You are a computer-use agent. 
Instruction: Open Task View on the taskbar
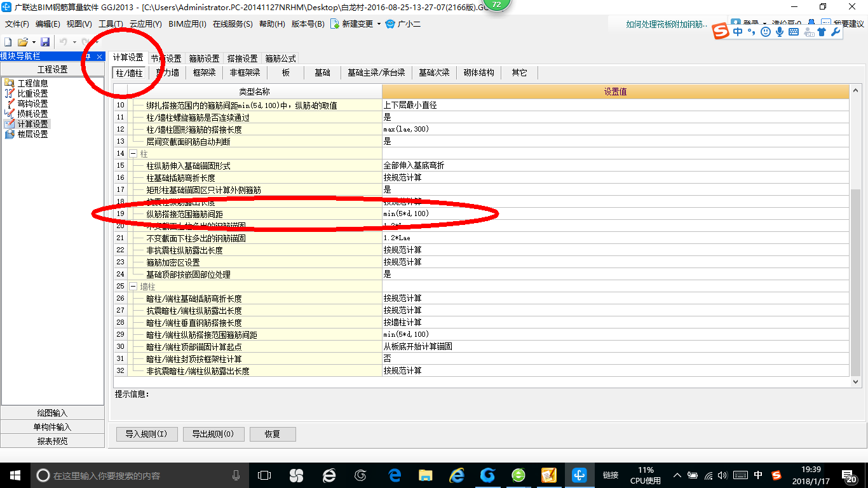(264, 475)
